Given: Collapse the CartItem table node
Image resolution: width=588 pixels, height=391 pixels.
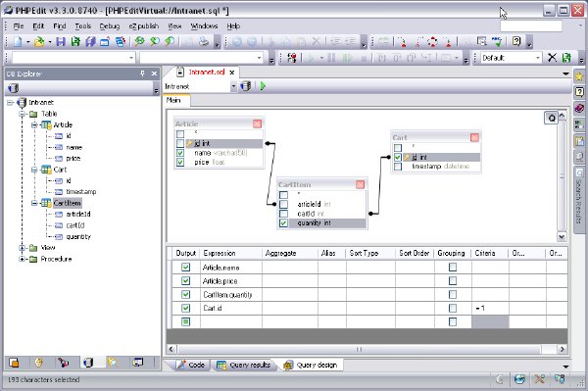Looking at the screenshot, I should click(x=34, y=203).
